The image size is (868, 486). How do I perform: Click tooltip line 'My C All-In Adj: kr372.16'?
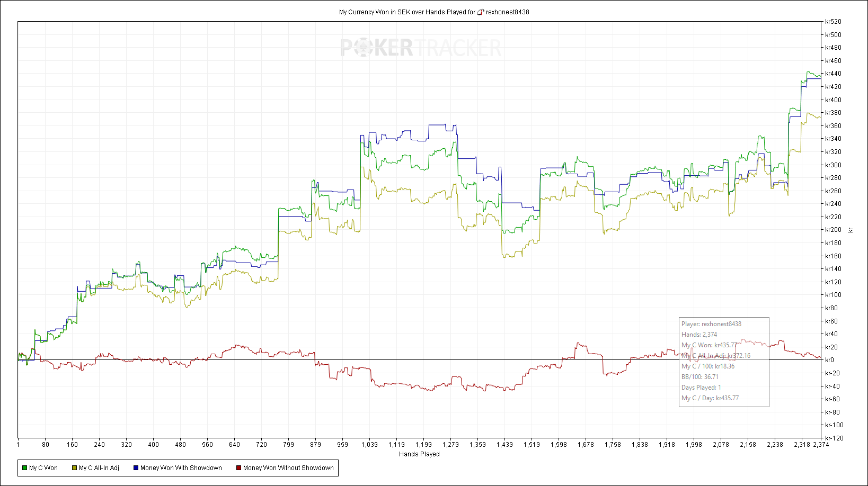pyautogui.click(x=716, y=356)
